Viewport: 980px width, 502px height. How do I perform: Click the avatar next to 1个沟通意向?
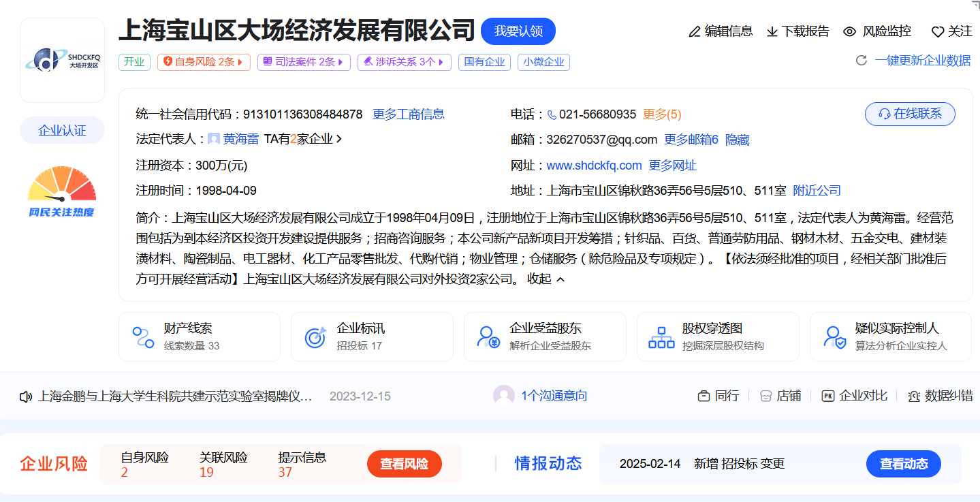[x=504, y=396]
